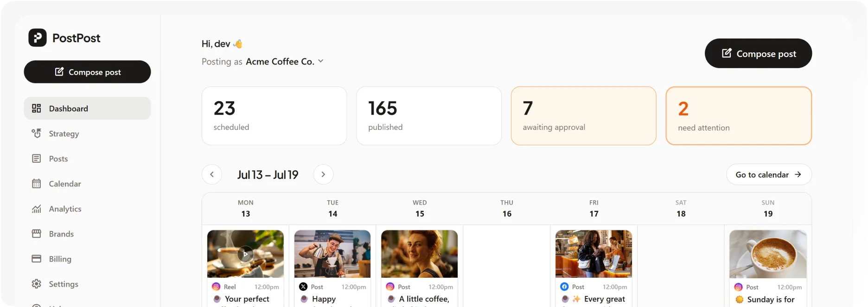This screenshot has height=307, width=868.
Task: Click 'Every great' post caption text
Action: 605,299
